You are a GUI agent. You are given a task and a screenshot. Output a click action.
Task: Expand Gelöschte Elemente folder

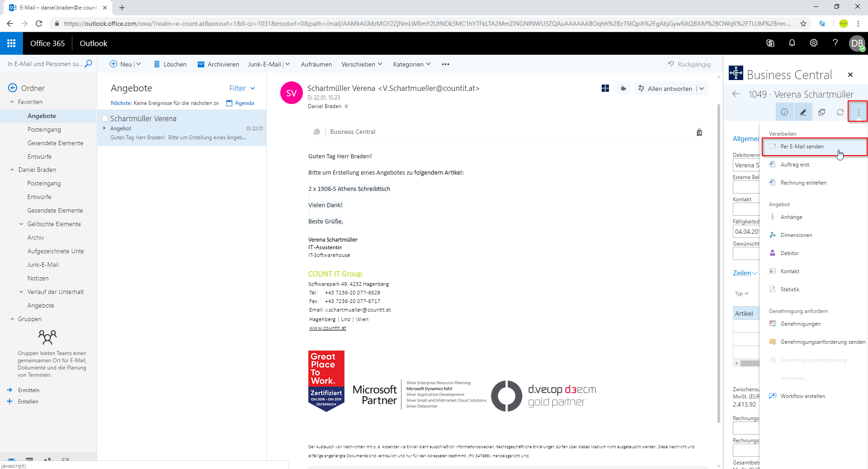point(21,224)
